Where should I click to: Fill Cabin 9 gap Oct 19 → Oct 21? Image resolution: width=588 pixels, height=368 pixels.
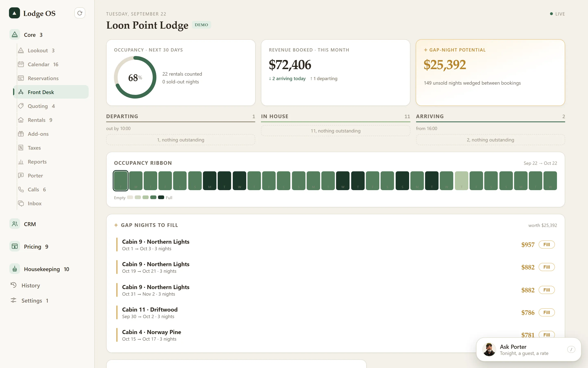pos(546,267)
